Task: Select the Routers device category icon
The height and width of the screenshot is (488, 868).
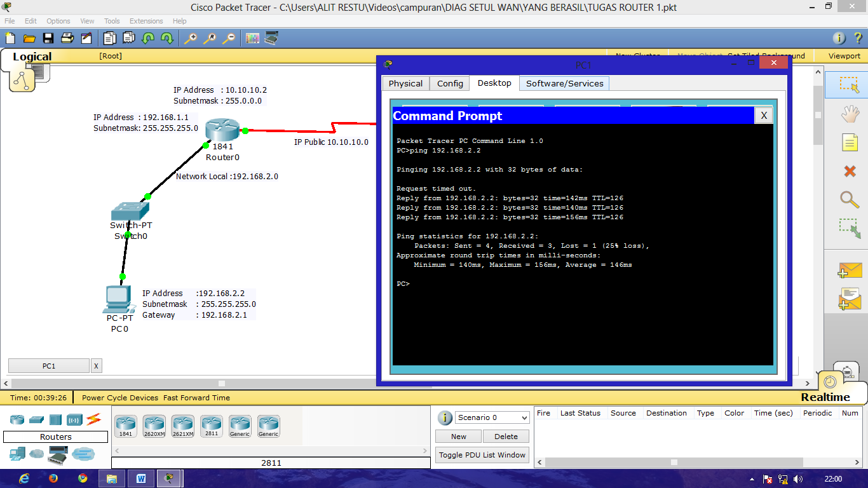Action: point(17,419)
